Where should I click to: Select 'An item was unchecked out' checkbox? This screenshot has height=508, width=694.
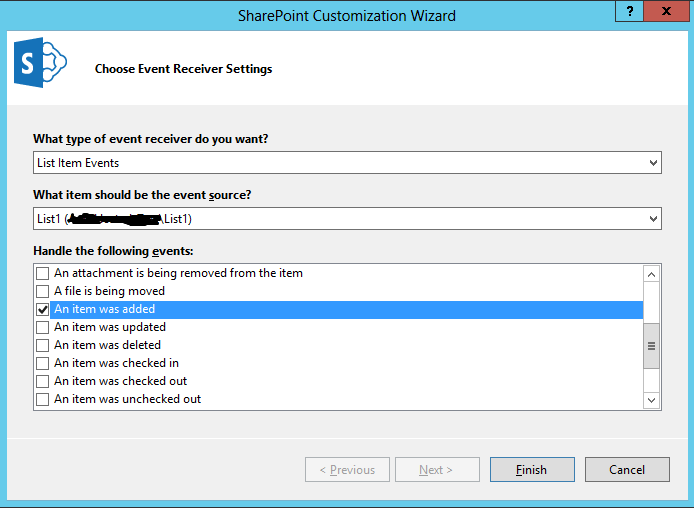[x=42, y=400]
